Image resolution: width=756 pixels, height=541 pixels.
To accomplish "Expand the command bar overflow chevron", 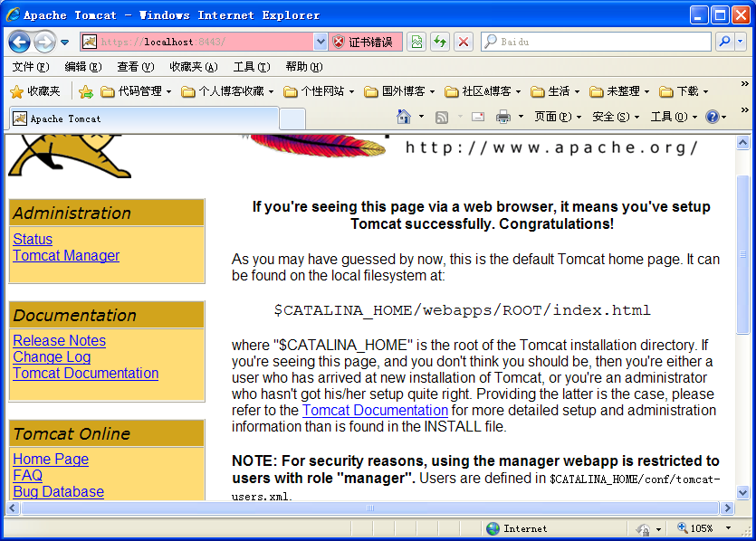I will (744, 109).
